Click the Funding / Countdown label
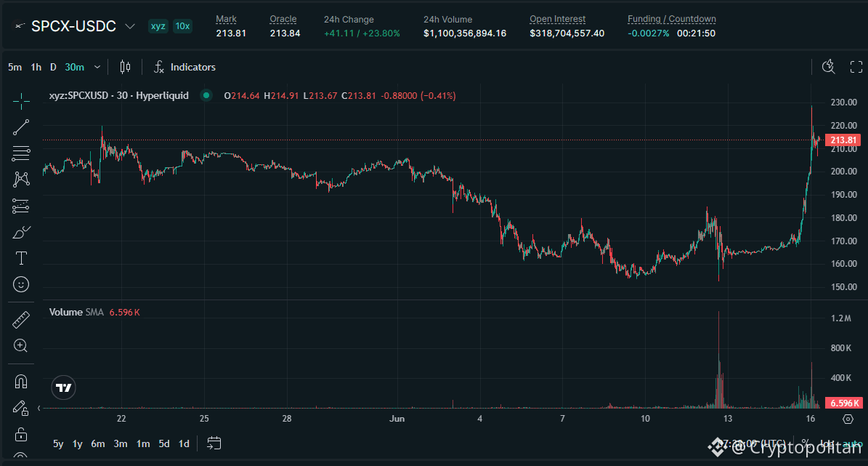The image size is (868, 466). 671,19
